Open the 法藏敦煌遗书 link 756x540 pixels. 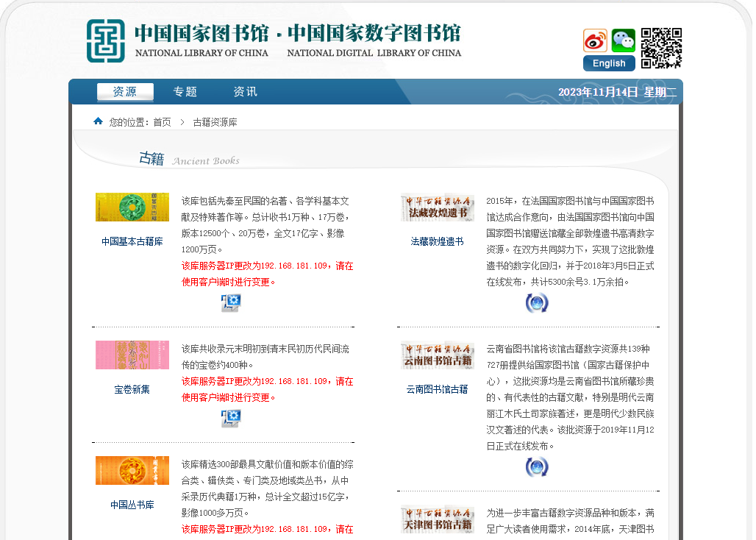(x=438, y=241)
